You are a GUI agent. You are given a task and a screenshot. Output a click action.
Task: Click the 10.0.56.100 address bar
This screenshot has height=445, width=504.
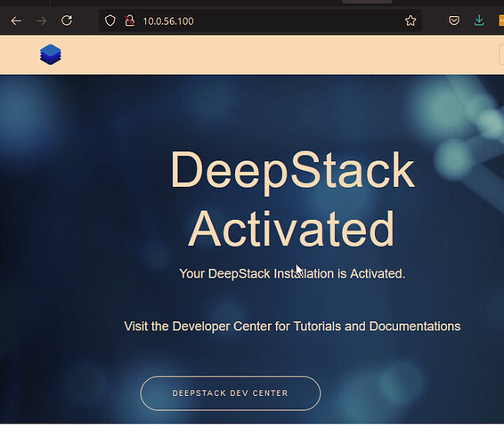[x=260, y=21]
